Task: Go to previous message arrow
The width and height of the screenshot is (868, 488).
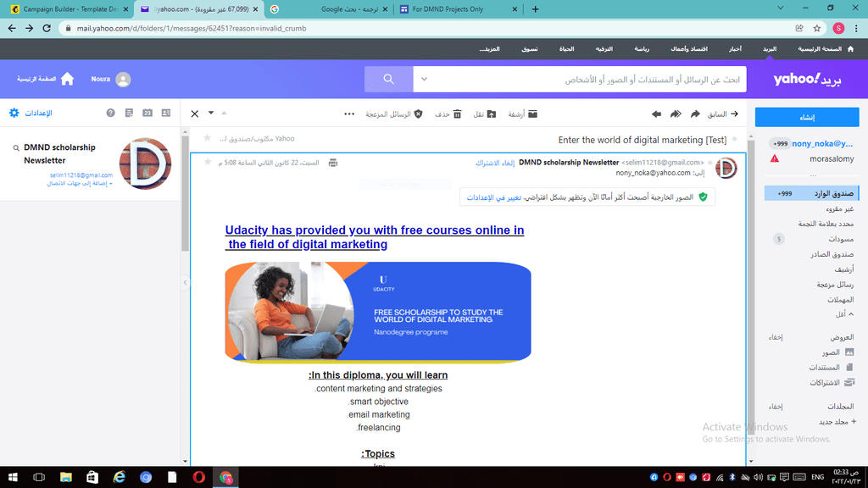Action: (x=735, y=114)
